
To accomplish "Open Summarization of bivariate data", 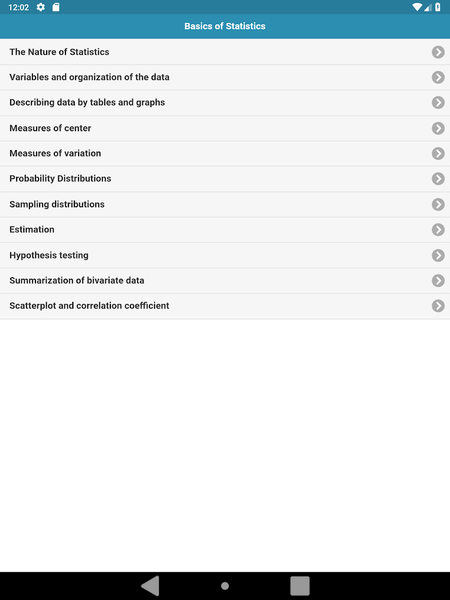I will [x=225, y=280].
